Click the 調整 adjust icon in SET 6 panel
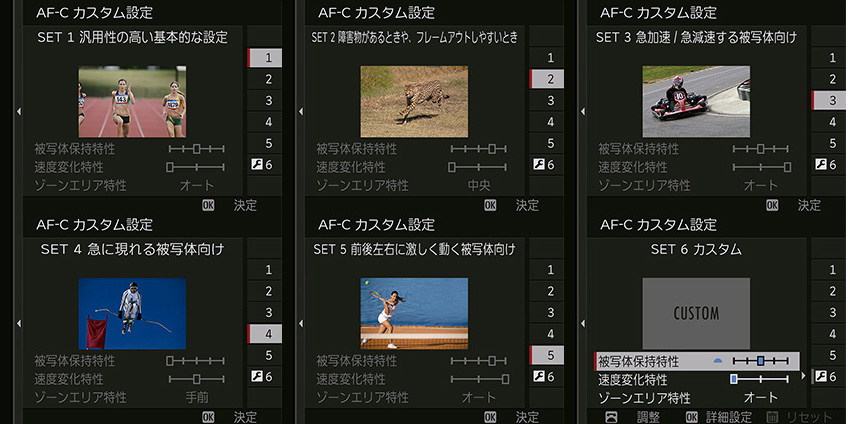The height and width of the screenshot is (424, 854). click(x=612, y=416)
